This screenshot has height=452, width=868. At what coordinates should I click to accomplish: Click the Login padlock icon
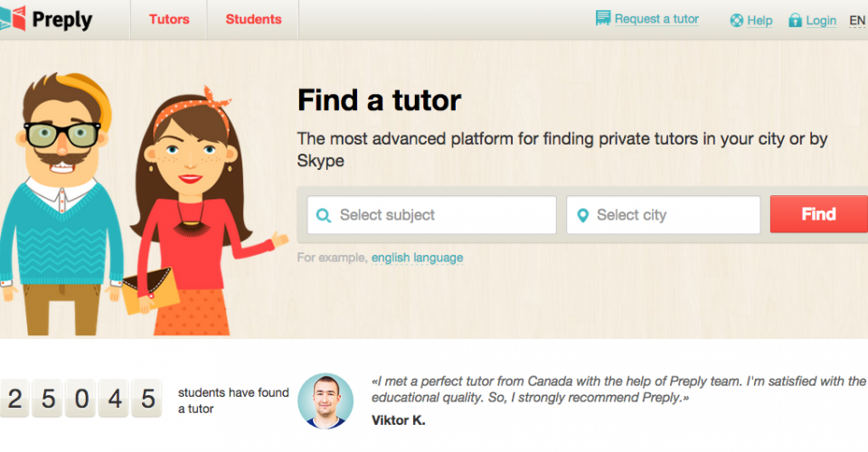click(x=795, y=20)
